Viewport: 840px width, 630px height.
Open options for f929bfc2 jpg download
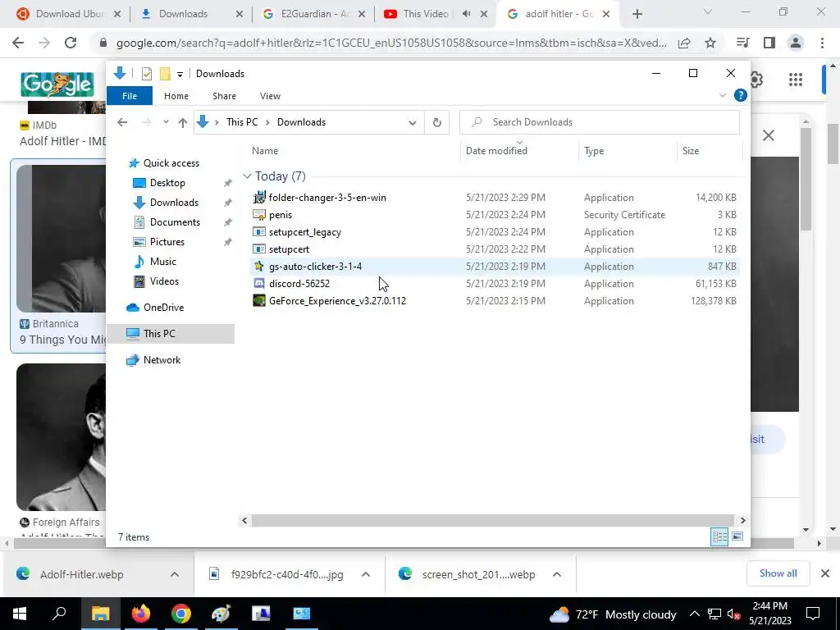(366, 574)
